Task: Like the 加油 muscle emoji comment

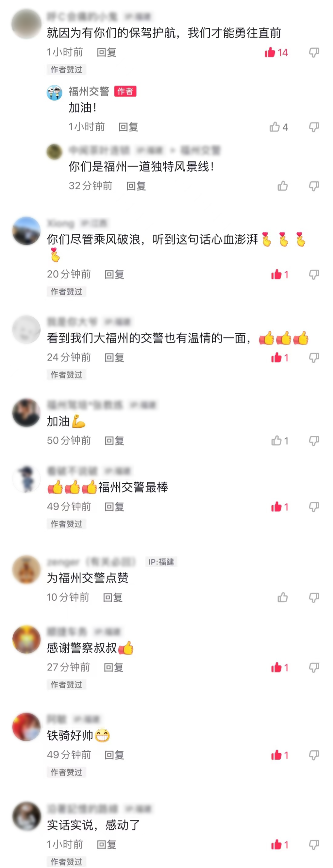Action: click(276, 441)
